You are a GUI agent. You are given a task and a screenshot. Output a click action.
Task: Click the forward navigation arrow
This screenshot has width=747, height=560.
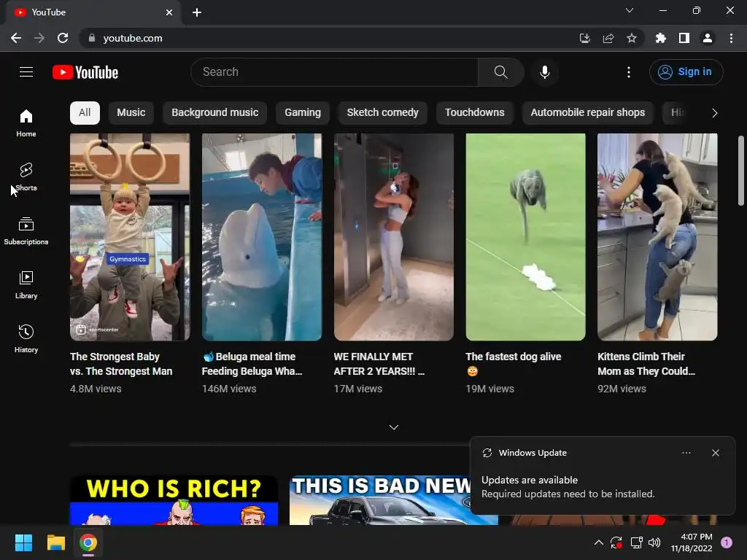click(x=39, y=38)
